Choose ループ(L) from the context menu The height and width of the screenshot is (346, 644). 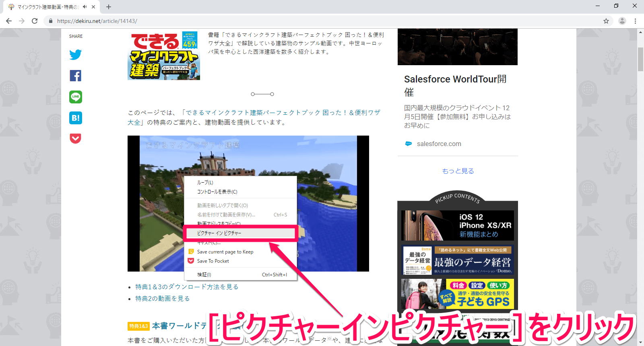click(x=205, y=183)
